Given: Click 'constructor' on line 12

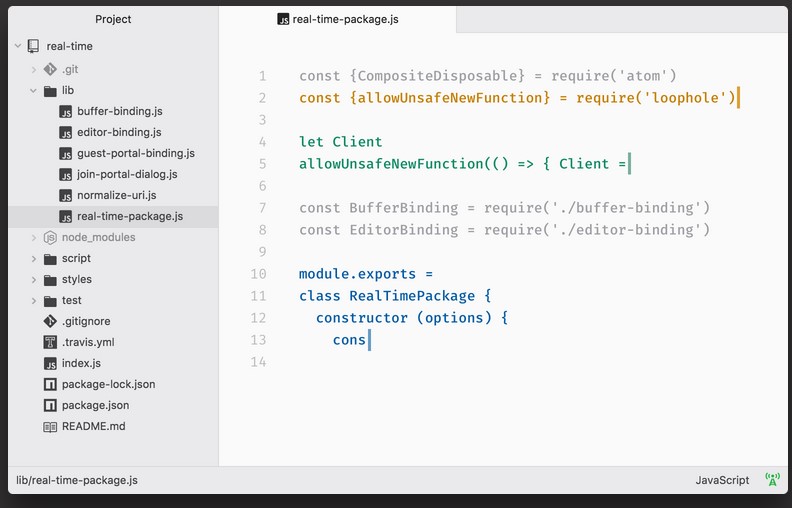Looking at the screenshot, I should [362, 318].
